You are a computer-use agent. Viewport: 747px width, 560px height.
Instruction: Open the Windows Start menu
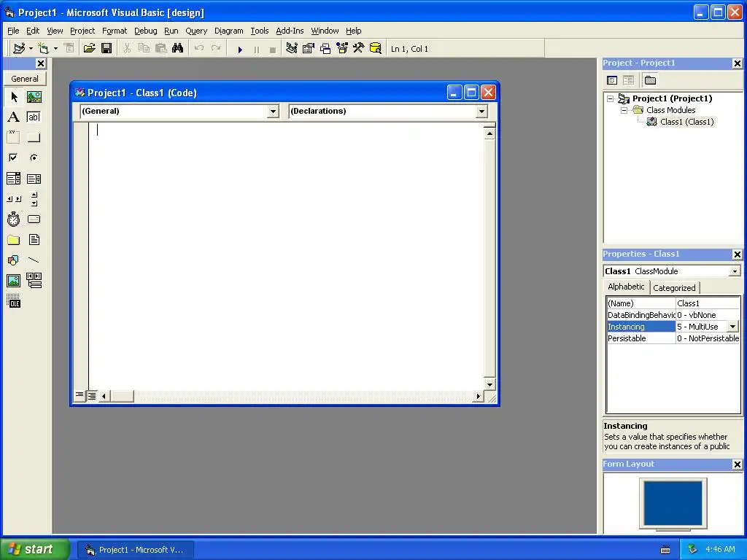coord(34,549)
